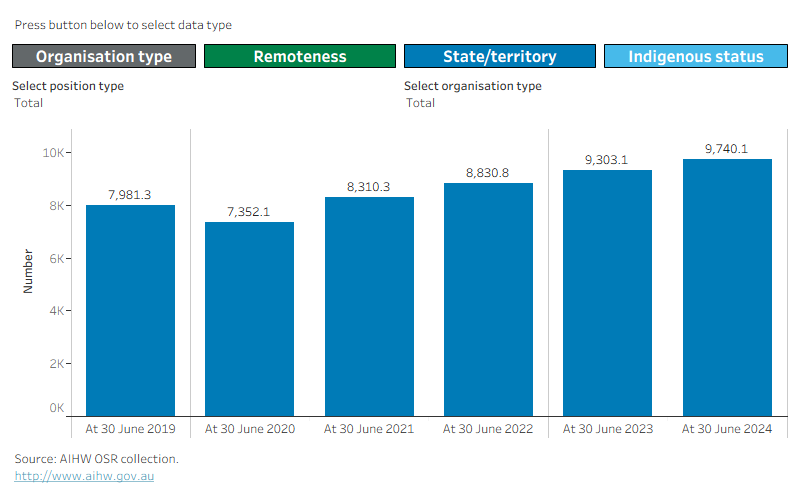Select the At 30 June 2022 axis label
Image resolution: width=800 pixels, height=500 pixels.
[488, 429]
